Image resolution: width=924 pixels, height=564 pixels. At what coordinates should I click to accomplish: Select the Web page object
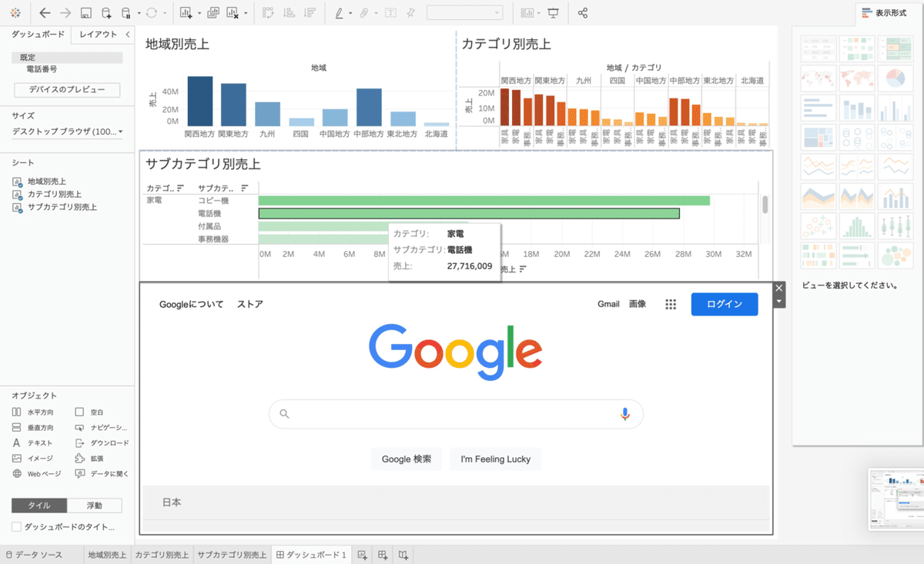point(37,473)
